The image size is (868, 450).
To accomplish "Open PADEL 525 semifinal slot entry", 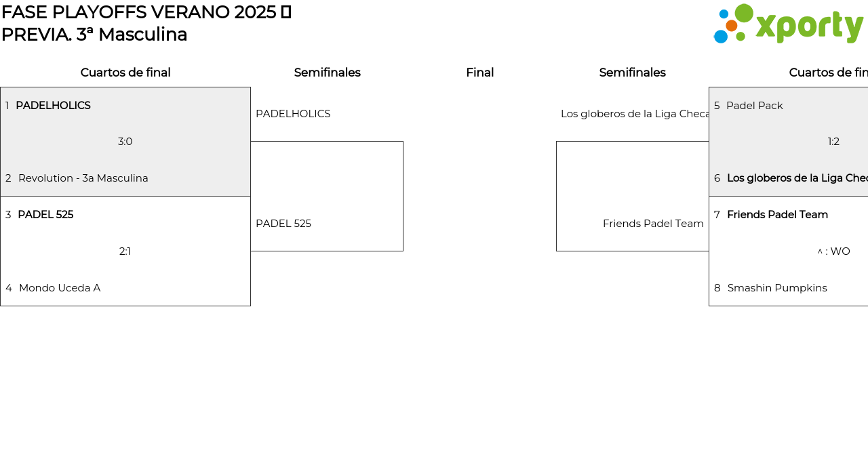I will (x=283, y=224).
